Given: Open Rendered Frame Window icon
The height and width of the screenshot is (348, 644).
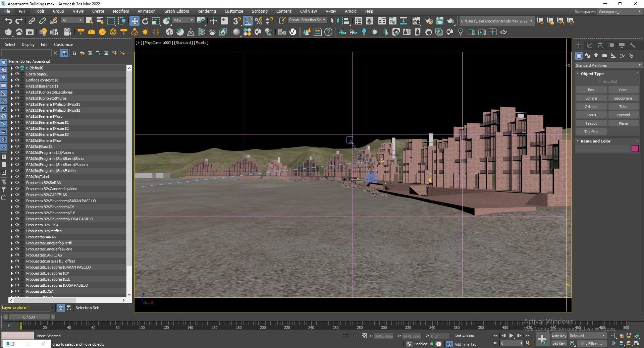Looking at the screenshot, I should tap(439, 21).
